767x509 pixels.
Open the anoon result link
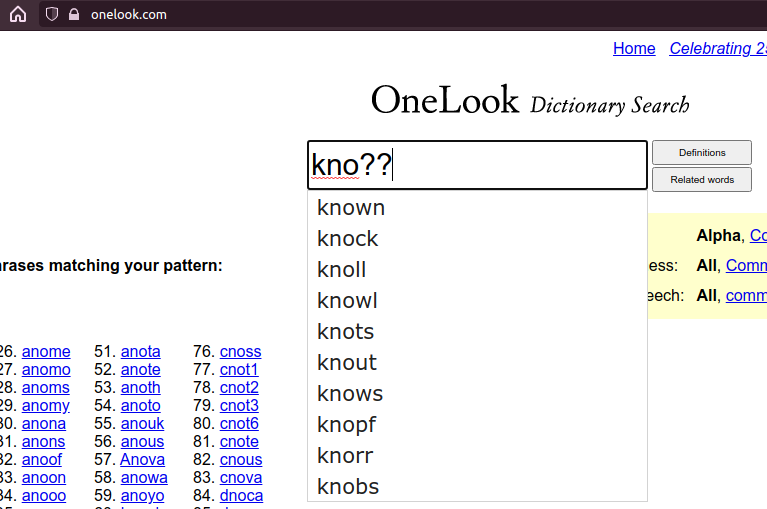(44, 478)
